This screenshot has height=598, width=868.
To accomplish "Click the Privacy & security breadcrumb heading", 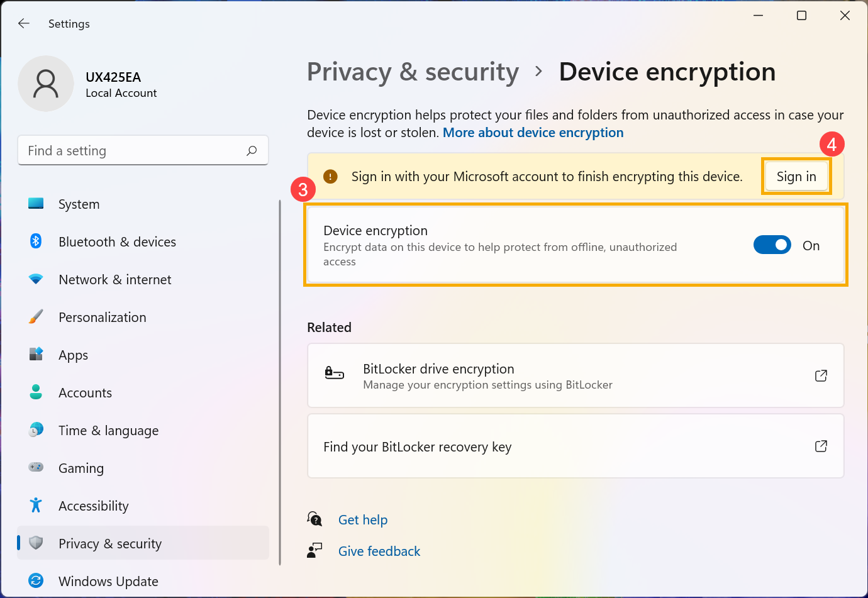I will pyautogui.click(x=413, y=72).
